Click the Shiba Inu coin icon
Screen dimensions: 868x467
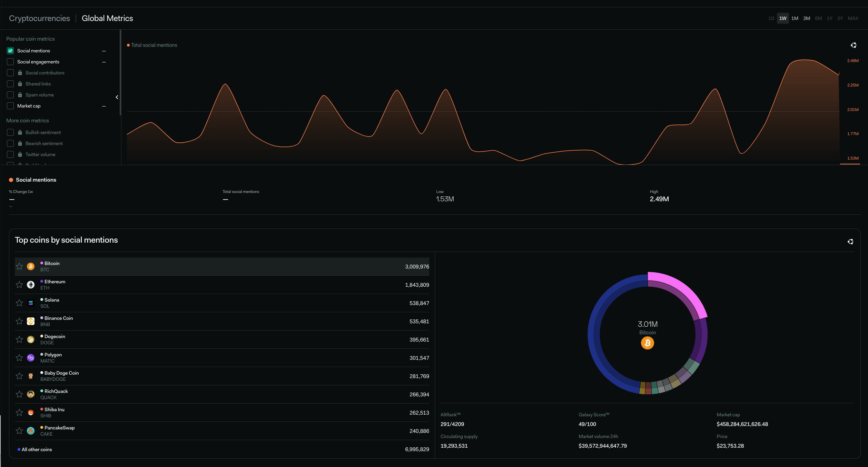[x=31, y=413]
